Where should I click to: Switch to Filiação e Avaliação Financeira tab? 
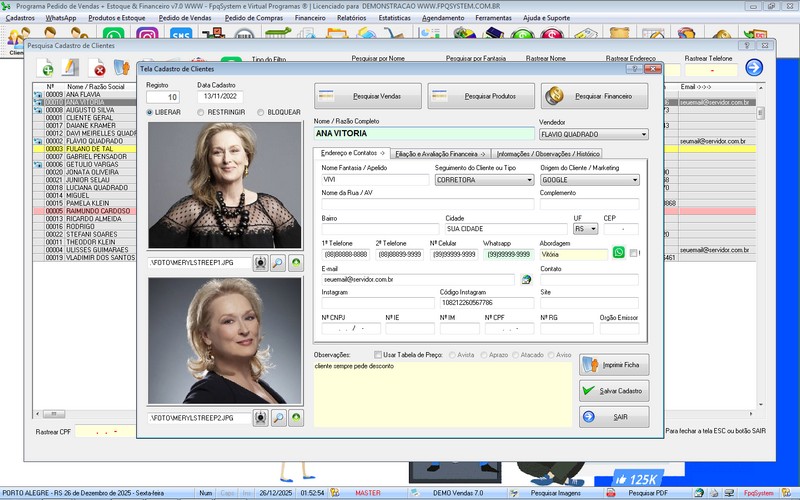point(440,153)
